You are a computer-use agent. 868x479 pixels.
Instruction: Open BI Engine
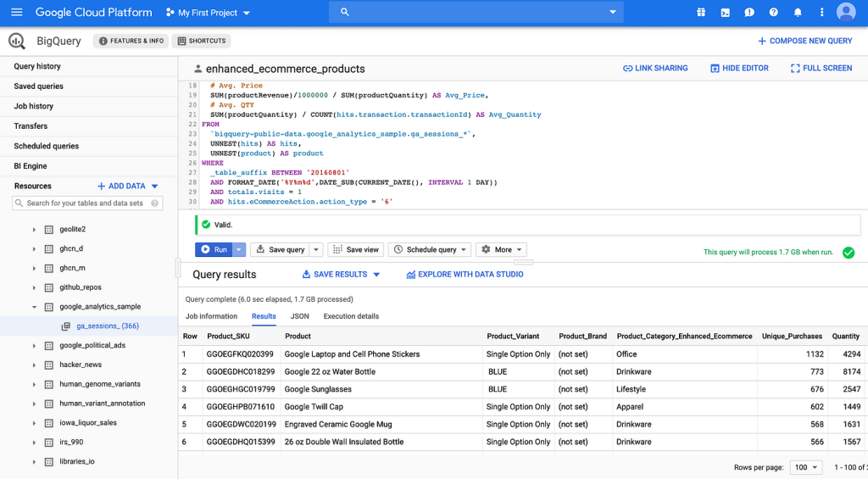click(30, 166)
